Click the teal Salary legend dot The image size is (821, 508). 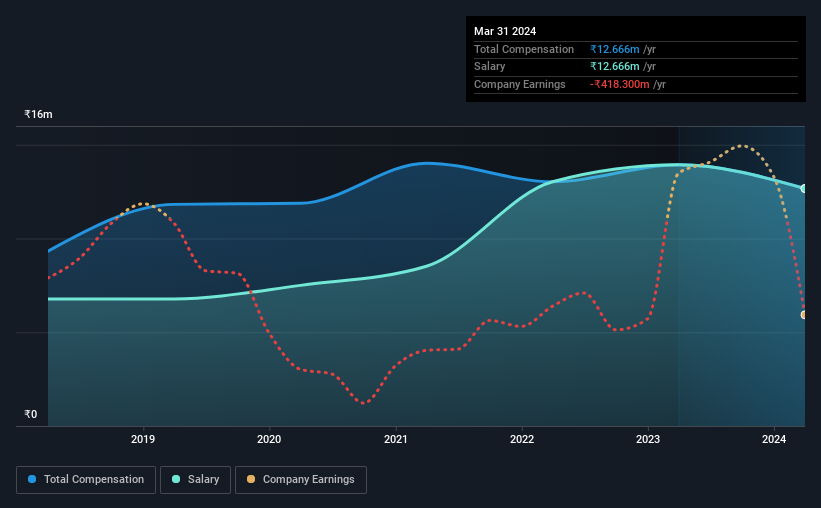[x=176, y=479]
